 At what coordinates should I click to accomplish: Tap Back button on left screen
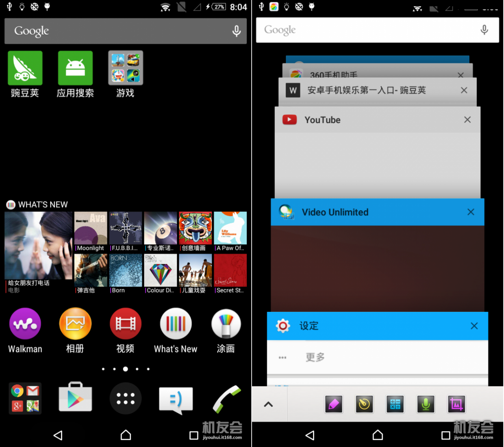click(x=58, y=435)
